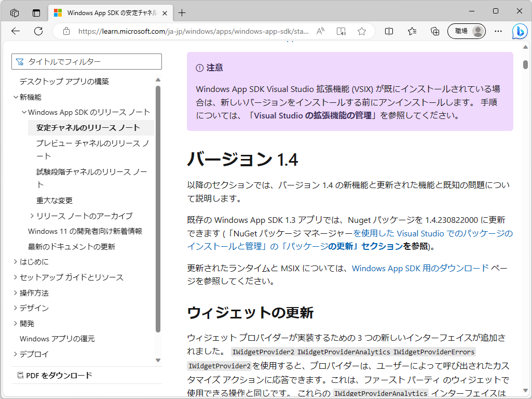Open Bing Chat sidebar with the b icon

520,31
